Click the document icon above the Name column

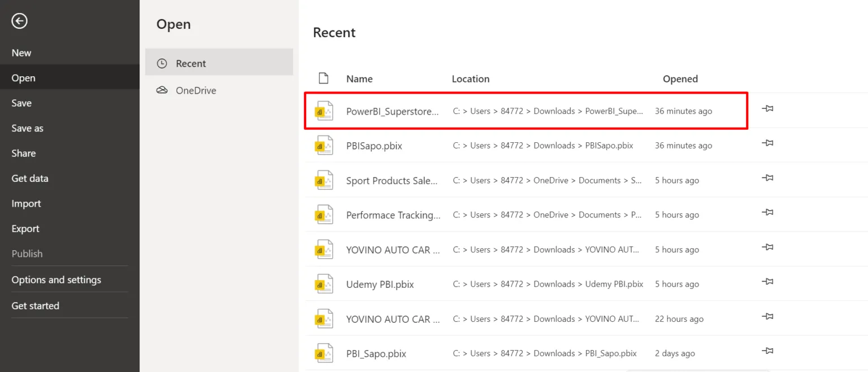pos(323,78)
